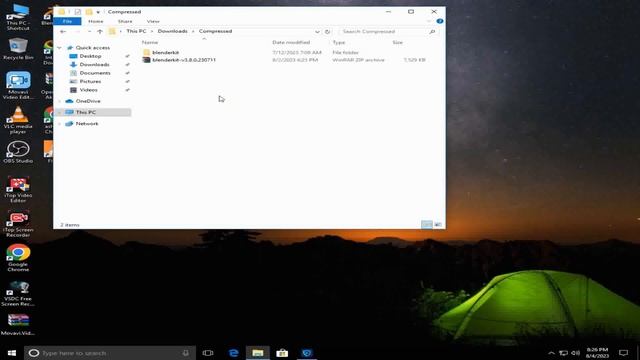Collapse the Quick access tree
Image resolution: width=640 pixels, height=360 pixels.
(60, 48)
